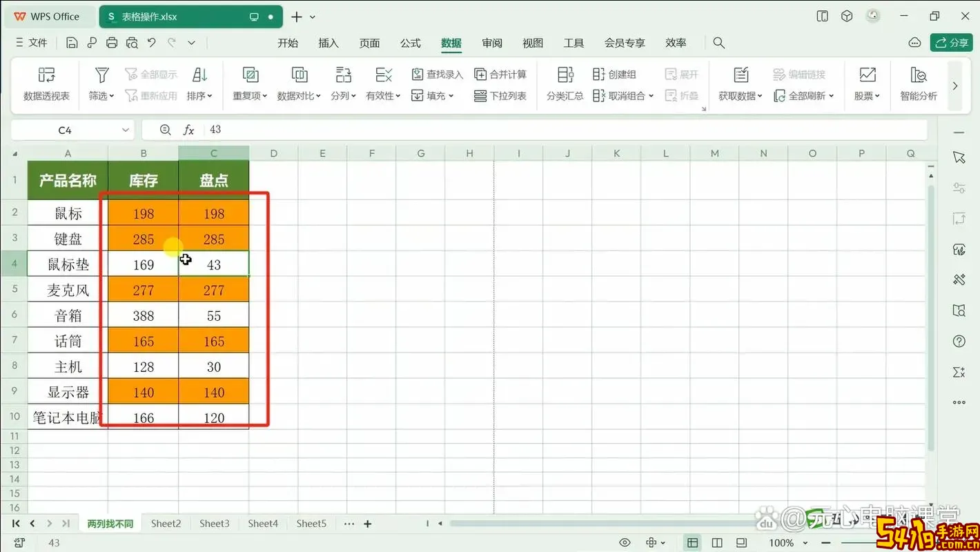Click the save icon in the quick access bar
This screenshot has width=980, height=552.
72,43
